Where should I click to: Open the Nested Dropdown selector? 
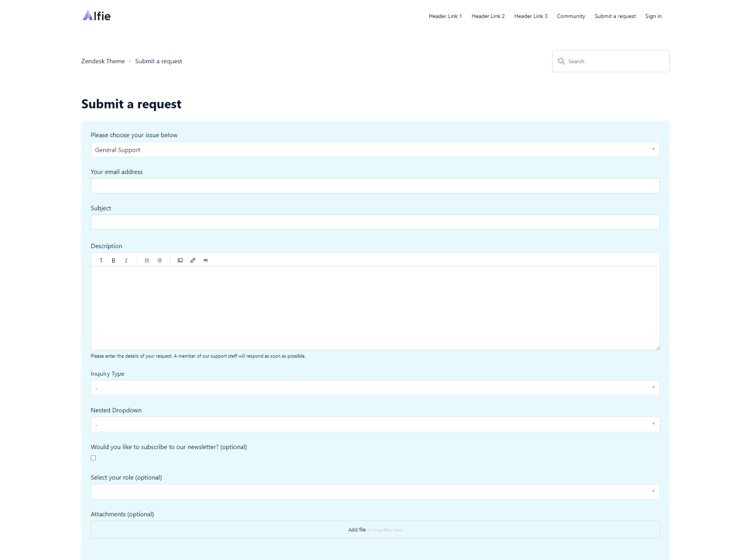pos(375,424)
